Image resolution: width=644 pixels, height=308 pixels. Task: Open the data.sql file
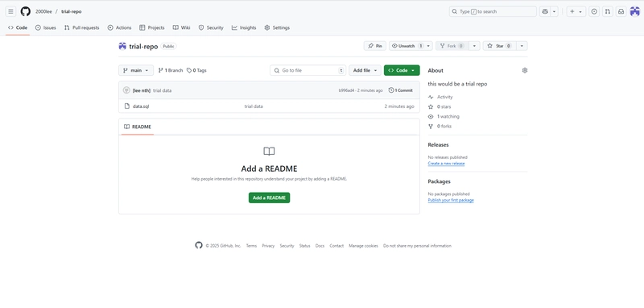141,106
